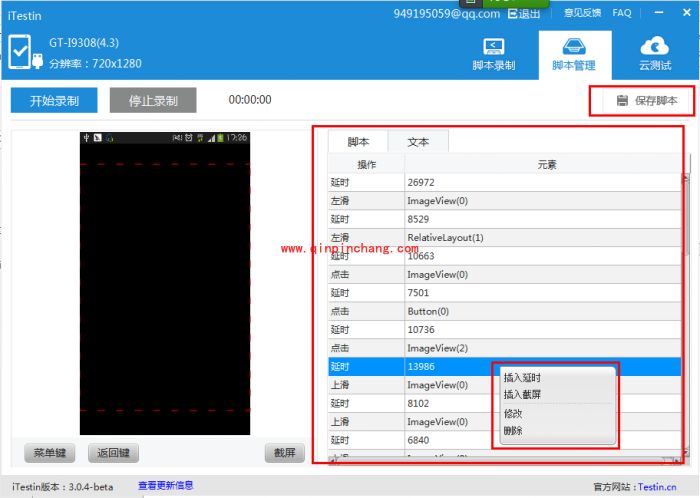Viewport: 700px width, 498px height.
Task: Select the 左滑 ImageView(0) row
Action: coord(504,201)
